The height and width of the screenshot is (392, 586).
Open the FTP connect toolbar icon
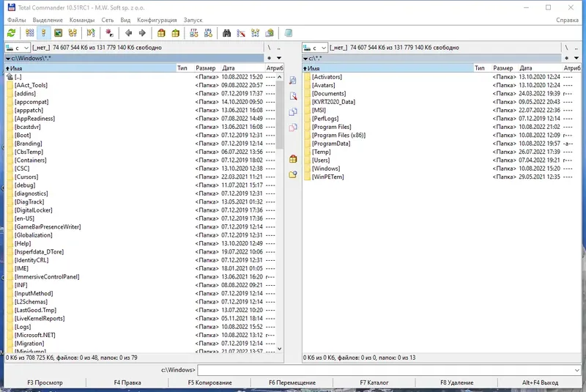pyautogui.click(x=194, y=33)
